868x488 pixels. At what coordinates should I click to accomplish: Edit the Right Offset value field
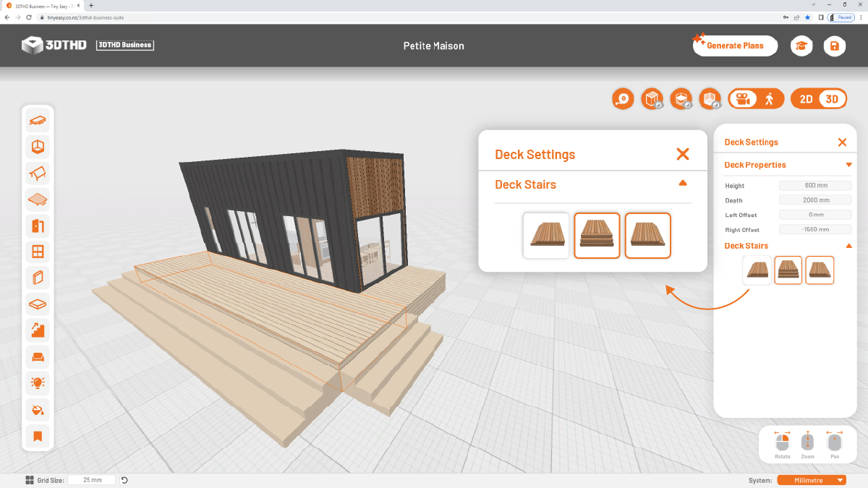tap(815, 229)
